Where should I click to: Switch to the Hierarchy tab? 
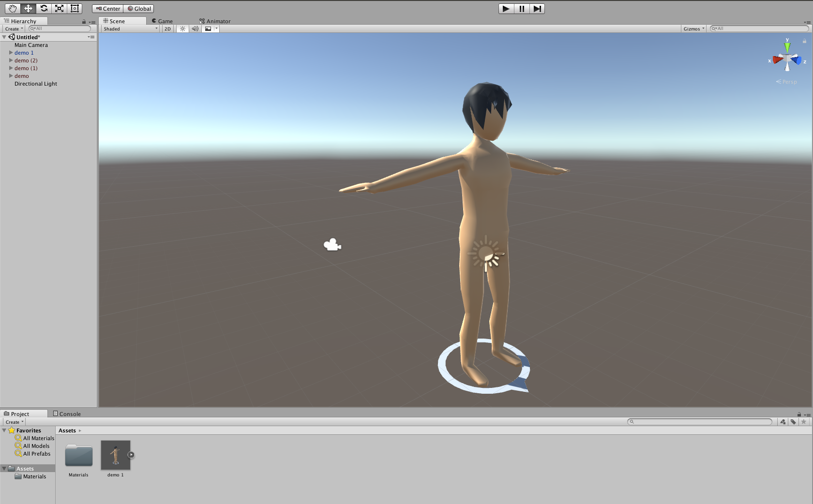pos(24,21)
